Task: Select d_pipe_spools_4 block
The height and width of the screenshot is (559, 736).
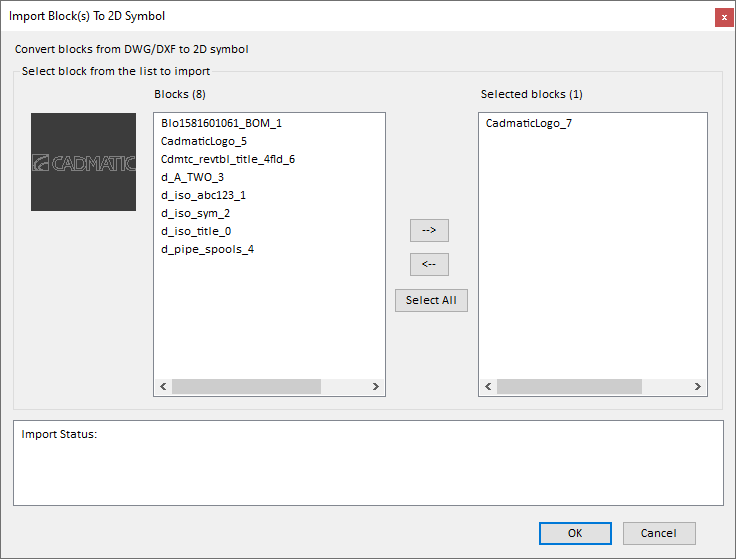Action: [x=207, y=249]
